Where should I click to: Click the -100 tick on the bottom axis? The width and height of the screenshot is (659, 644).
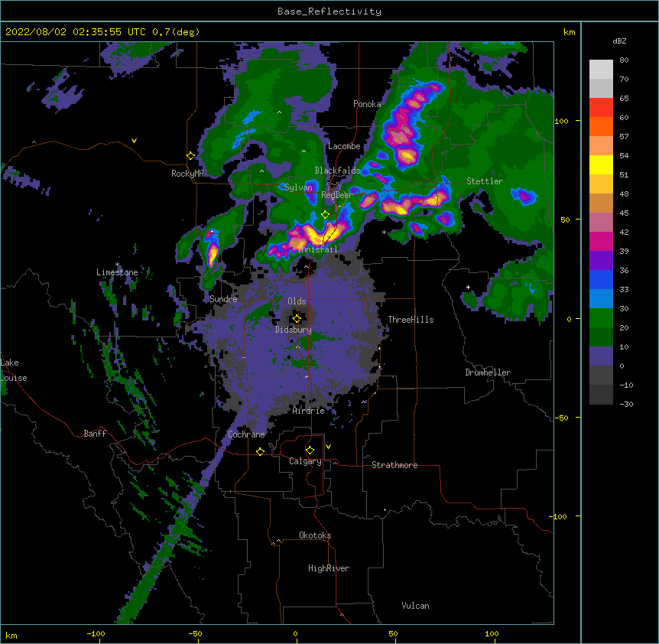(x=96, y=633)
